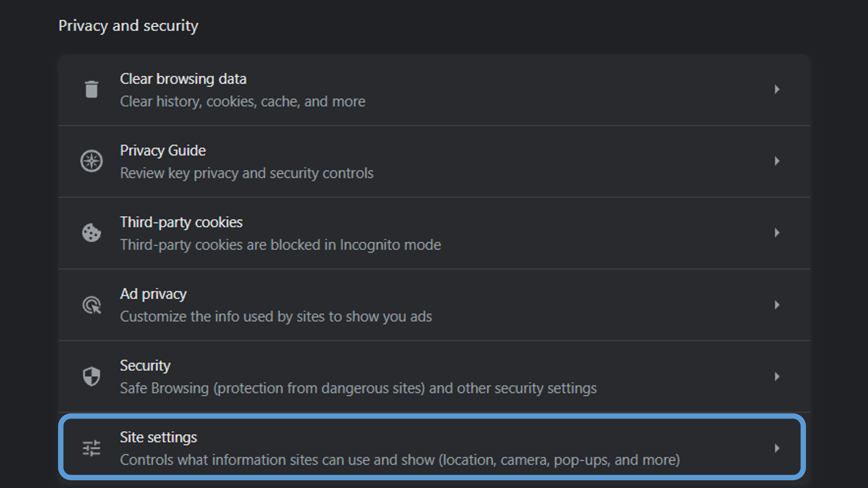Click the trash can icon for clearing data
This screenshot has height=488, width=868.
pos(91,89)
